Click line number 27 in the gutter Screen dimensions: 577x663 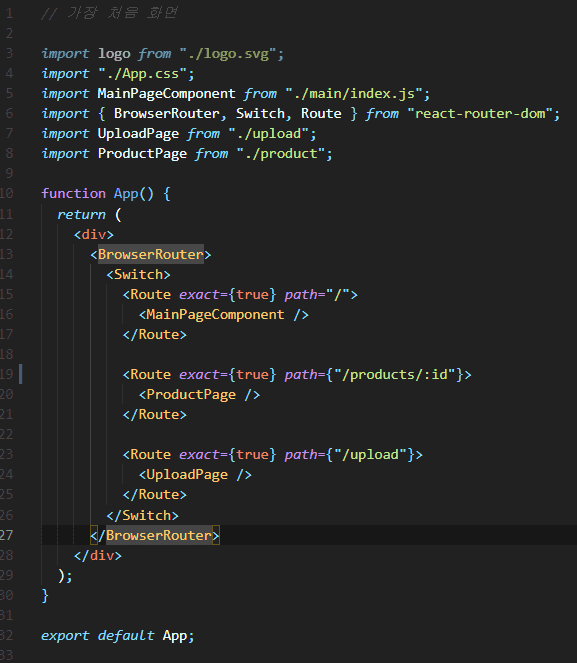6,535
